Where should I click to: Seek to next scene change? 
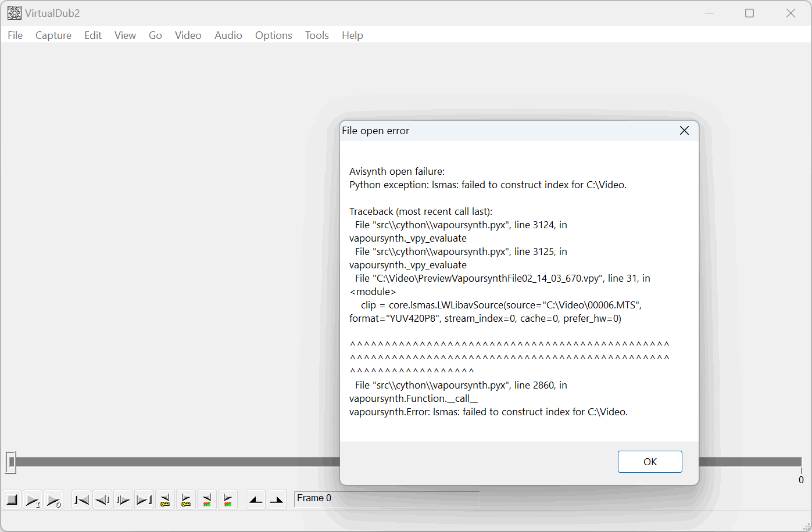228,499
